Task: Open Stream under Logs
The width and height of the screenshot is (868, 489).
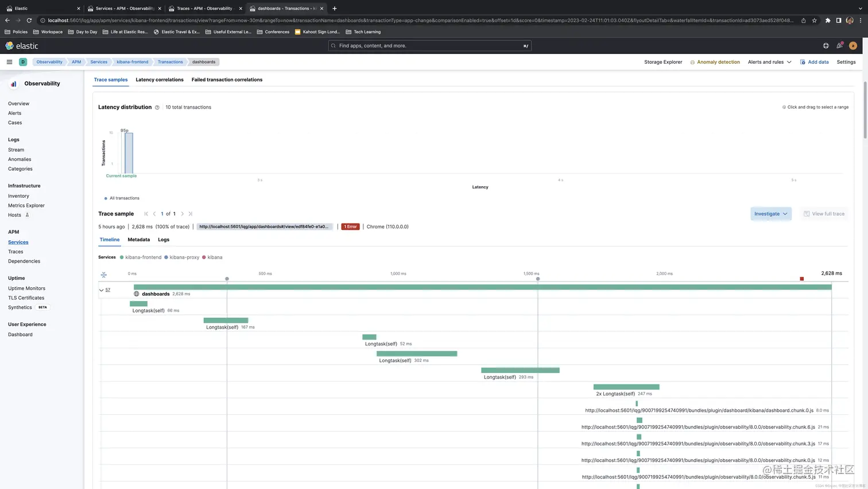Action: pos(16,150)
